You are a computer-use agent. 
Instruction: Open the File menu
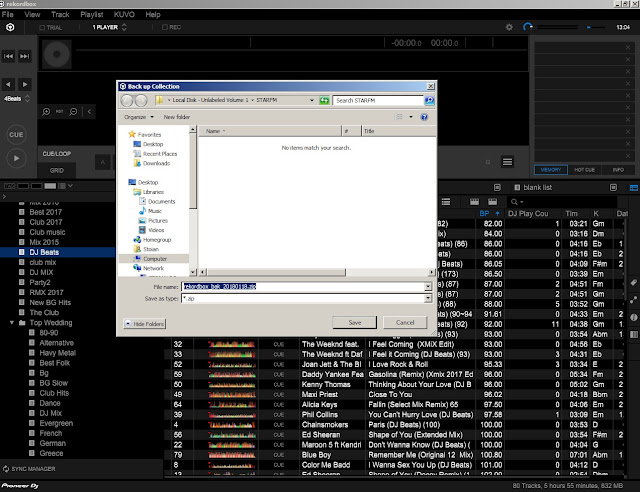pos(8,15)
